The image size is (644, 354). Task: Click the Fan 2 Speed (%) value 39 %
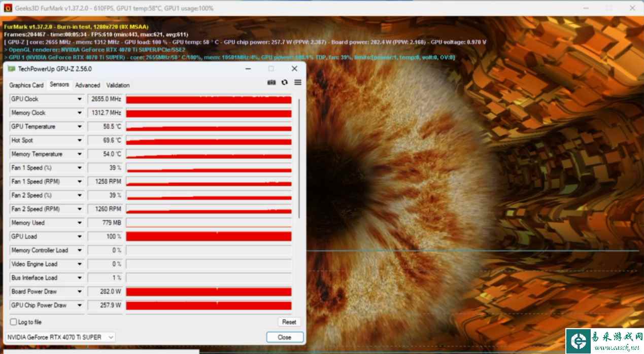(106, 195)
